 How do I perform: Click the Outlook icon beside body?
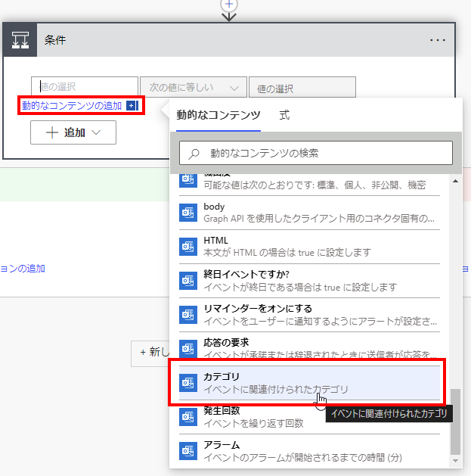[188, 213]
